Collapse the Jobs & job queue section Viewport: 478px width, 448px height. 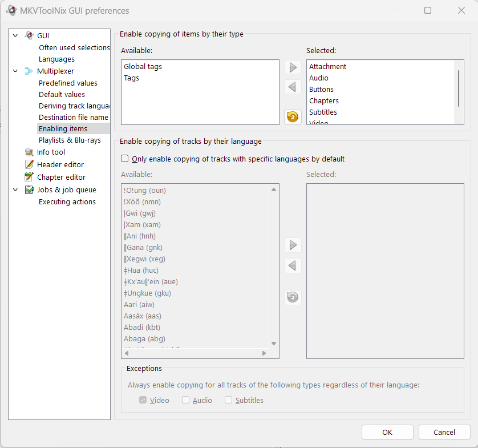pyautogui.click(x=15, y=189)
